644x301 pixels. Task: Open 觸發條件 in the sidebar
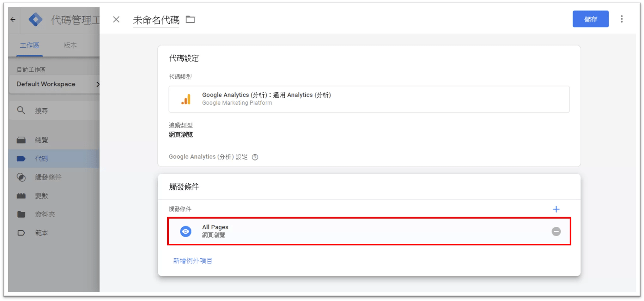click(54, 177)
